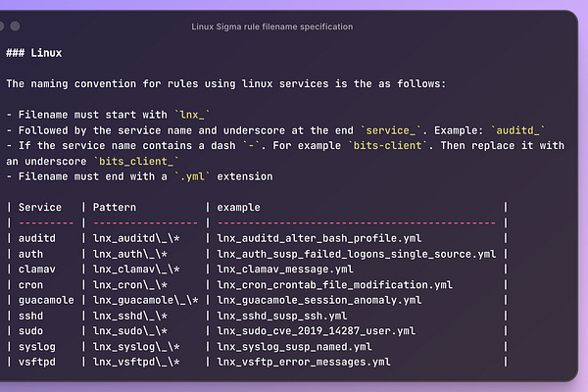Click the highlighted `service_` text
The width and height of the screenshot is (588, 392).
click(391, 130)
